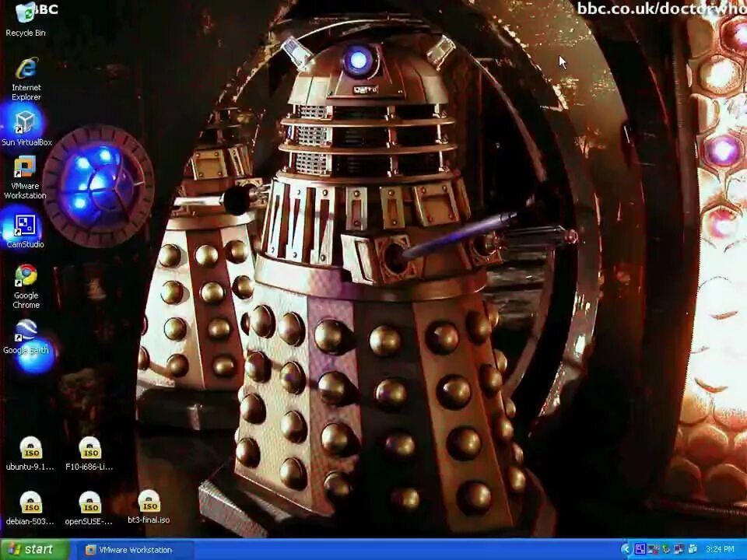Viewport: 747px width, 560px height.
Task: Click the taskbar clock showing 3:24 PM
Action: click(720, 550)
